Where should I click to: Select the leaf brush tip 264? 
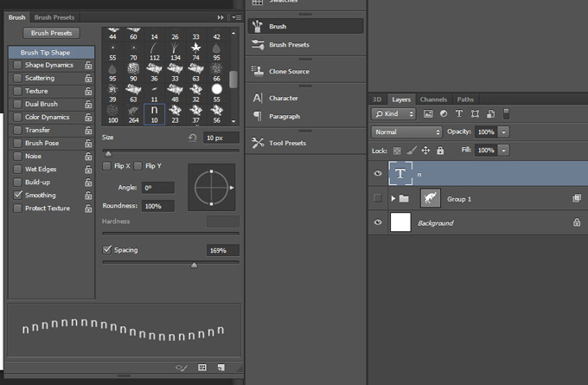133,113
